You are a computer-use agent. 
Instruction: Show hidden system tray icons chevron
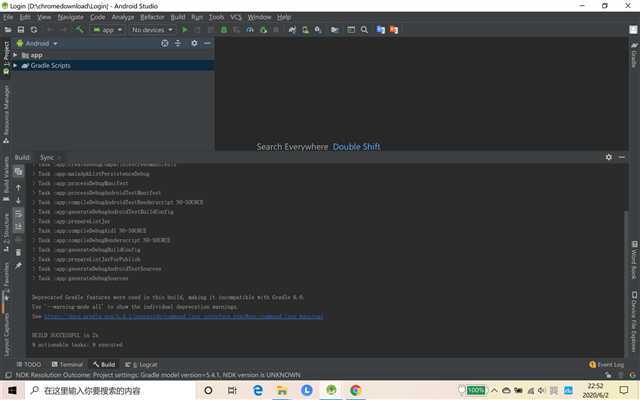[x=494, y=391]
